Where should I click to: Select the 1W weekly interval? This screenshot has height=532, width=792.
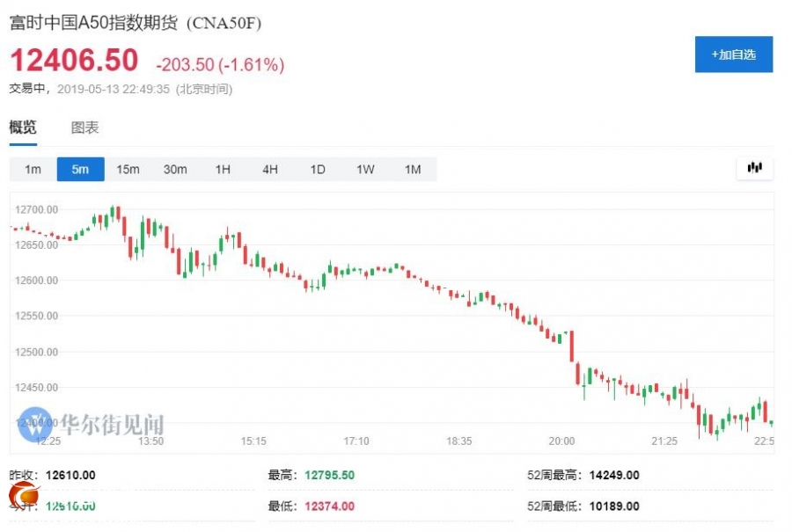click(365, 169)
